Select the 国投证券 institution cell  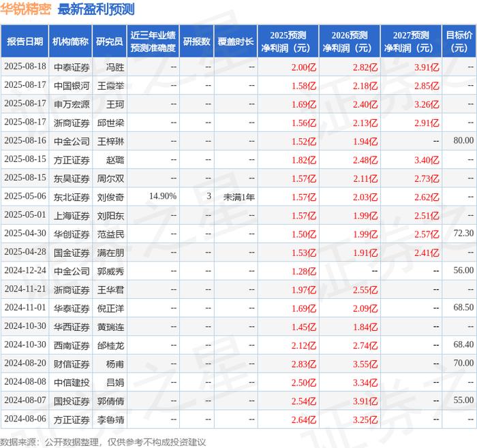tap(72, 401)
